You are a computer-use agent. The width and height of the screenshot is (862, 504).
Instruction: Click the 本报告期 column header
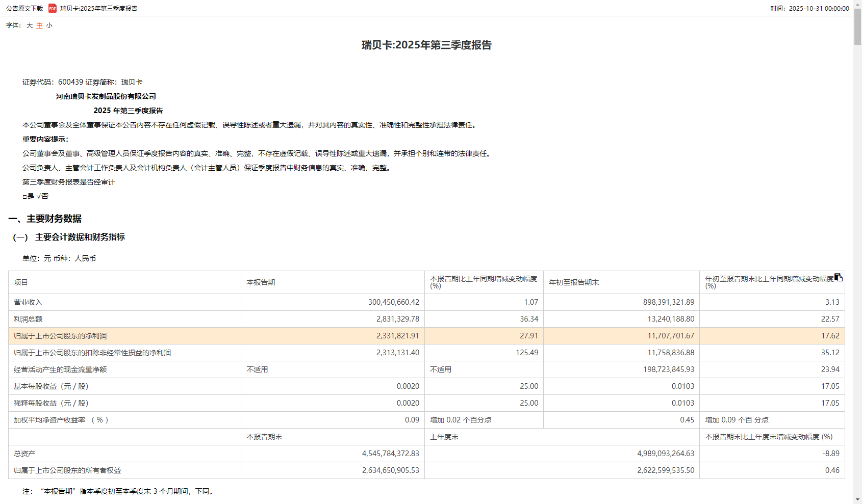point(261,282)
